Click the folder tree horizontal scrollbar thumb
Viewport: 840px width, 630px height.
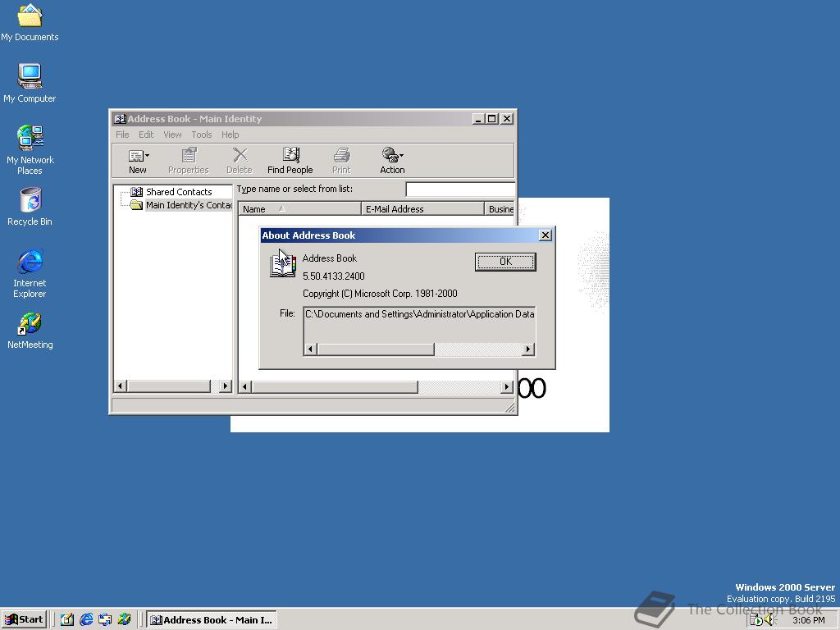point(169,386)
